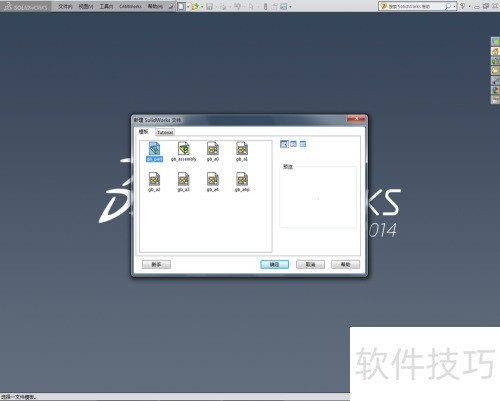This screenshot has width=500, height=401.
Task: Expand the search type dropdown arrow
Action: [x=454, y=7]
